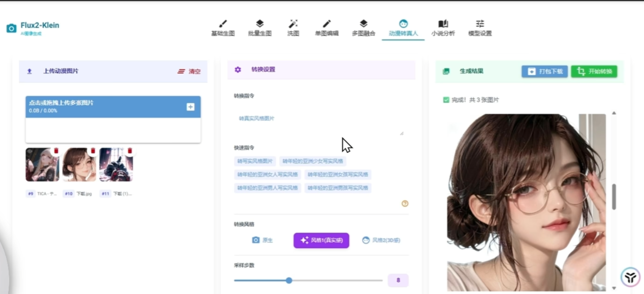Select the 动漫转真人 tab
The width and height of the screenshot is (644, 294).
coord(403,29)
